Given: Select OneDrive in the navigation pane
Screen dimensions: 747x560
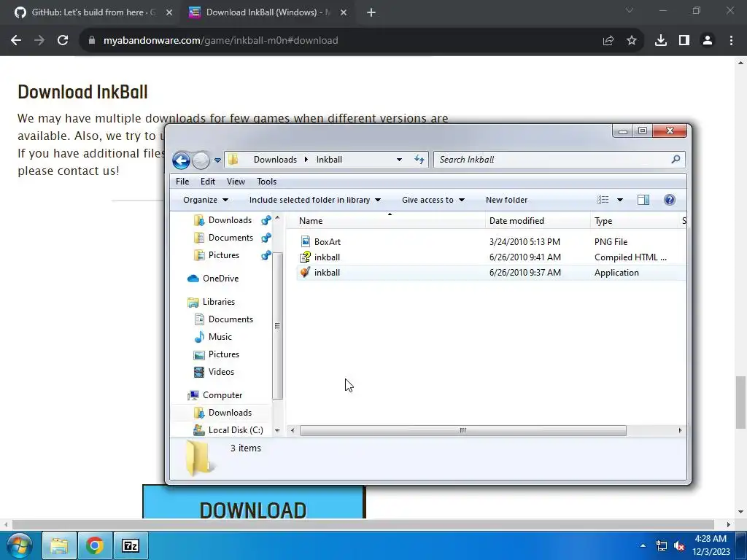Looking at the screenshot, I should 213,279.
